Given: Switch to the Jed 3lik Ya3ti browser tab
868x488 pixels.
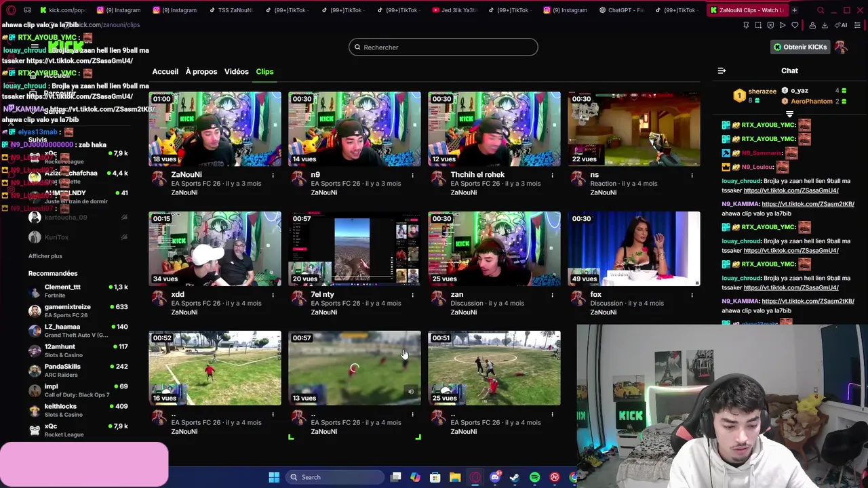Looking at the screenshot, I should (454, 10).
